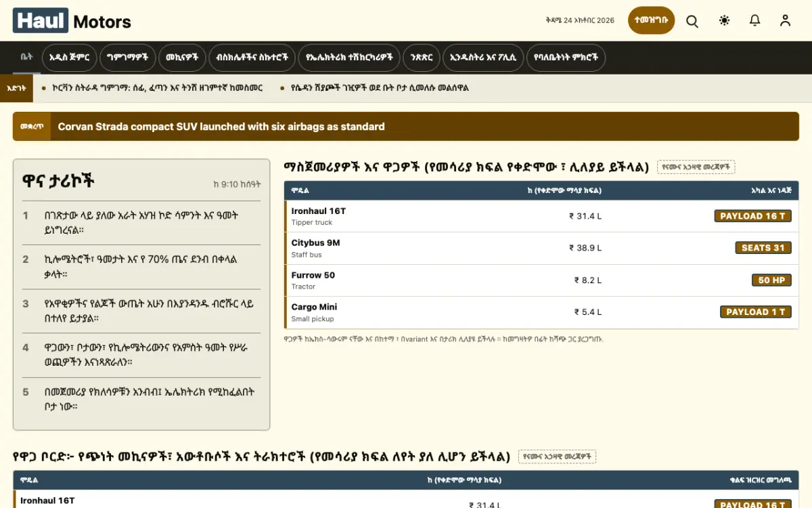The width and height of the screenshot is (812, 508).
Task: Click the ₹ 5.4 L price
Action: (x=588, y=312)
